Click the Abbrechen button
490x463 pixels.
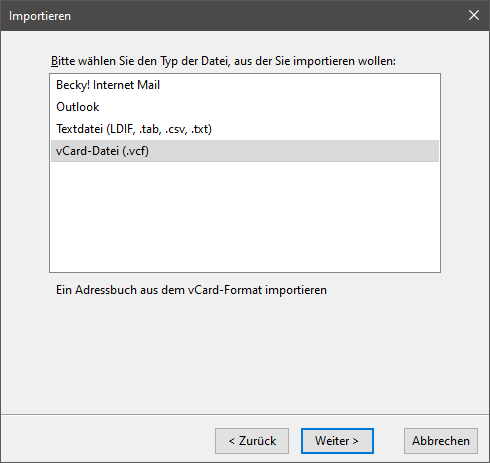tap(441, 441)
